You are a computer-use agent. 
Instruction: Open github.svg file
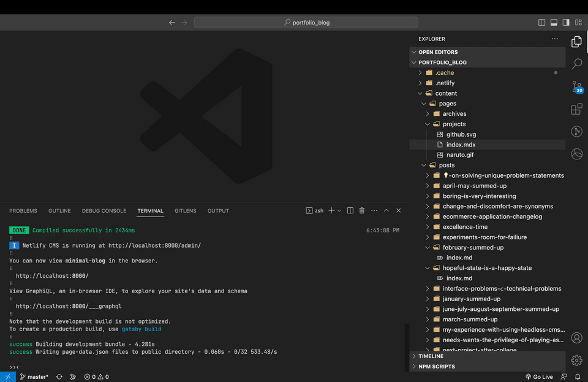pos(488,134)
